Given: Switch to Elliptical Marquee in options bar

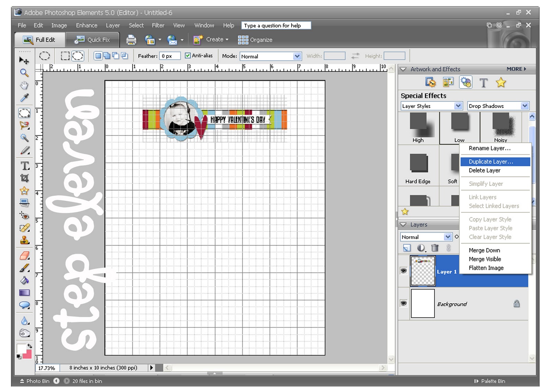Looking at the screenshot, I should click(78, 56).
